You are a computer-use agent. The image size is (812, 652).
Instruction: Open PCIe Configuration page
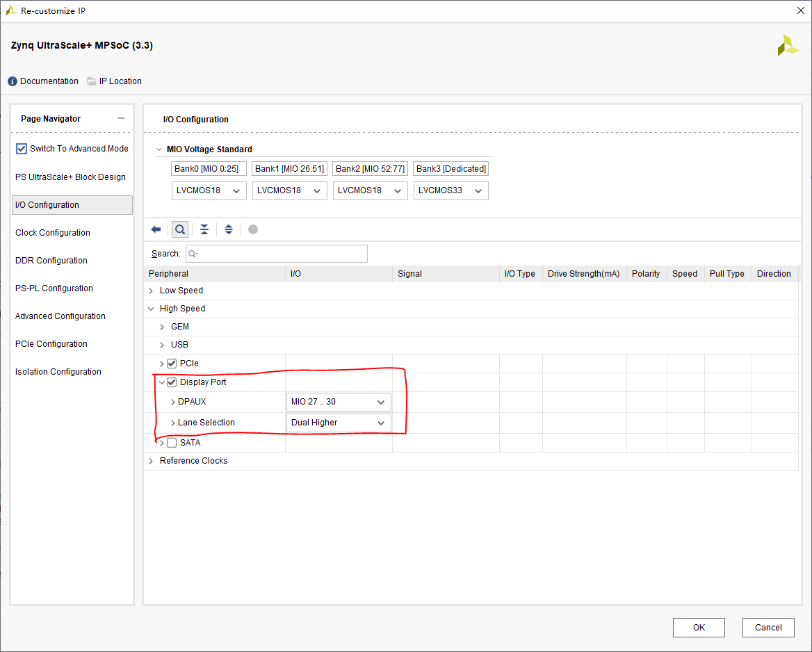51,344
